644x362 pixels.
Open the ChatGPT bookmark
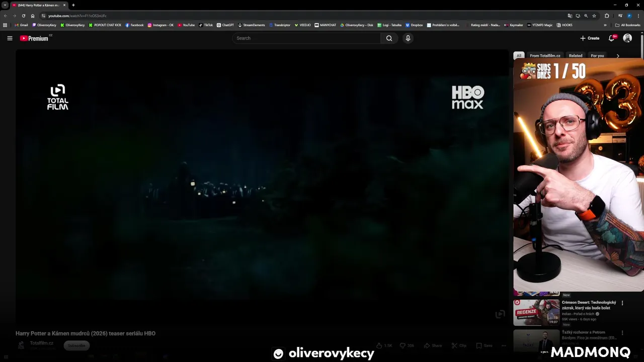[225, 25]
